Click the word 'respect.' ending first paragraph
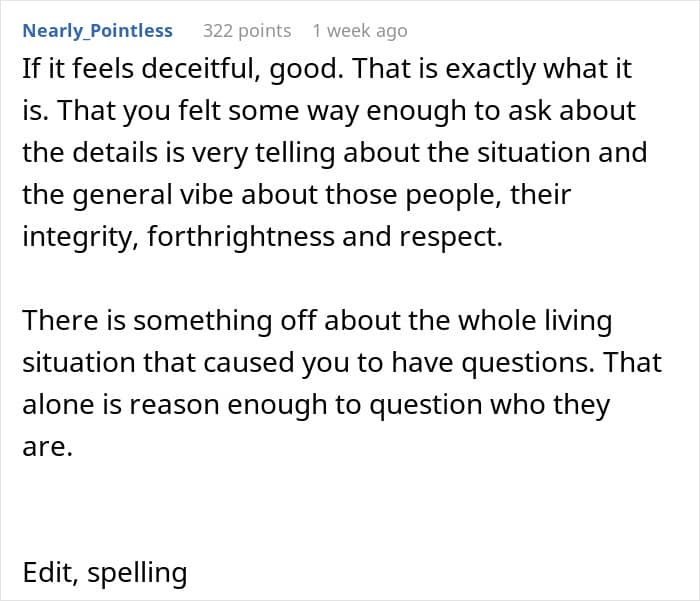The height and width of the screenshot is (601, 700). 451,237
